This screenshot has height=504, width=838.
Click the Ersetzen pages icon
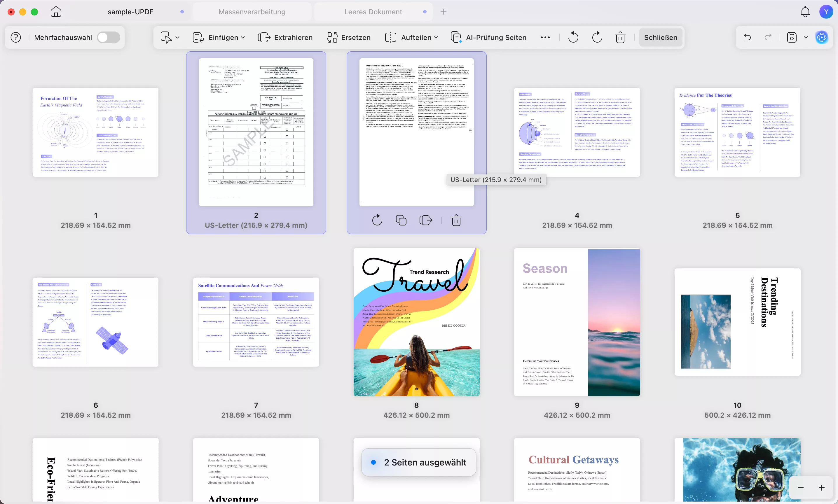click(332, 37)
